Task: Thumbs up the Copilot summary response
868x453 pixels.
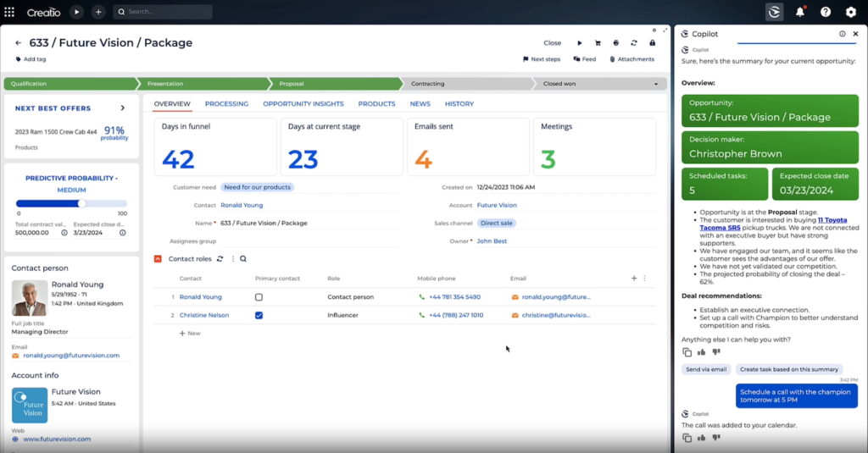Action: coord(701,351)
